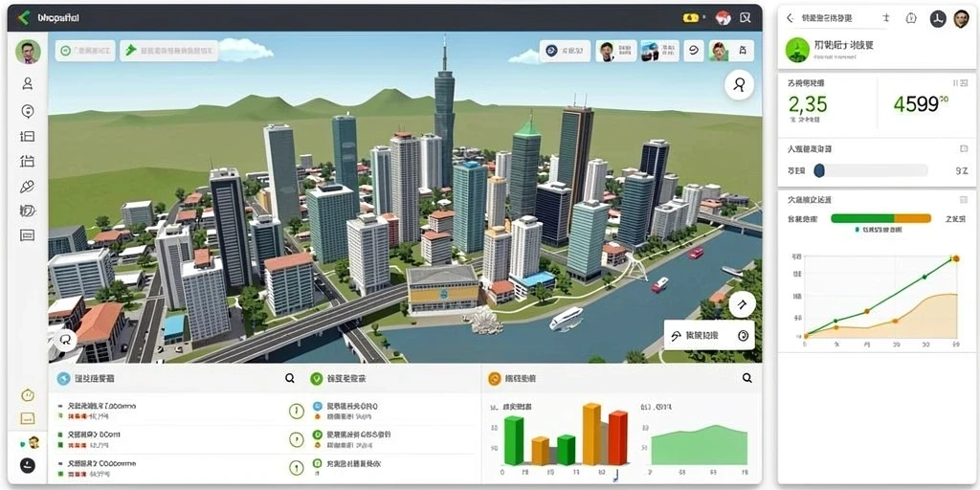
Task: Click the green circular profile image
Action: pyautogui.click(x=798, y=50)
